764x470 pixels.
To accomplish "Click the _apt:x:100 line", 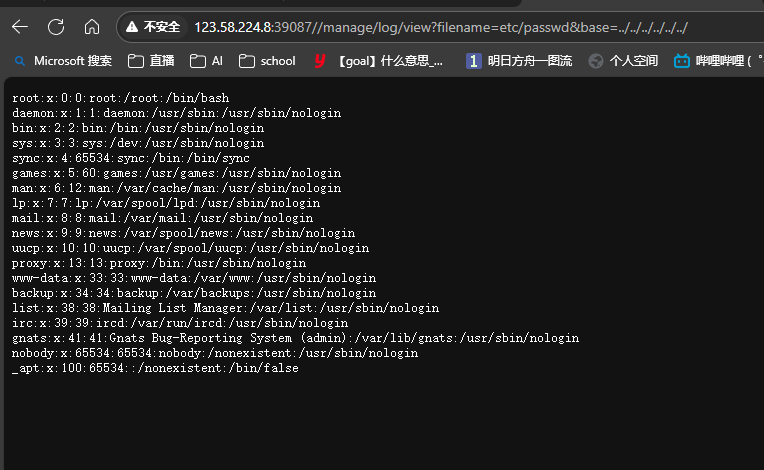I will (x=155, y=368).
